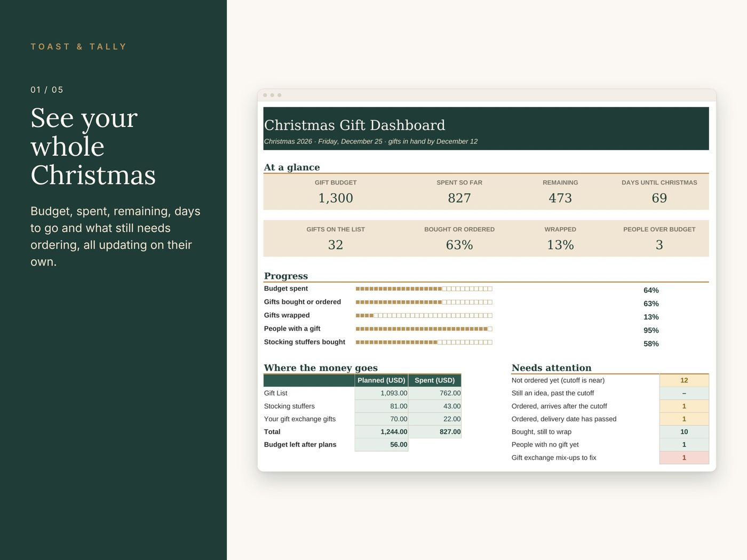Screen dimensions: 747x560
Task: Click the GIFTS ON THE LIST value 32
Action: tap(336, 245)
